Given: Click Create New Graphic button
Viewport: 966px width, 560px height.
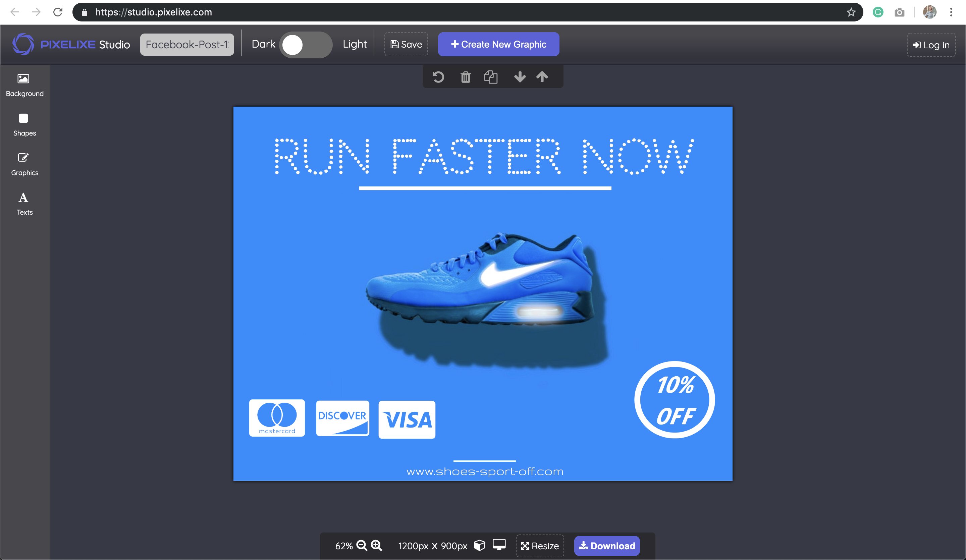Looking at the screenshot, I should [498, 45].
